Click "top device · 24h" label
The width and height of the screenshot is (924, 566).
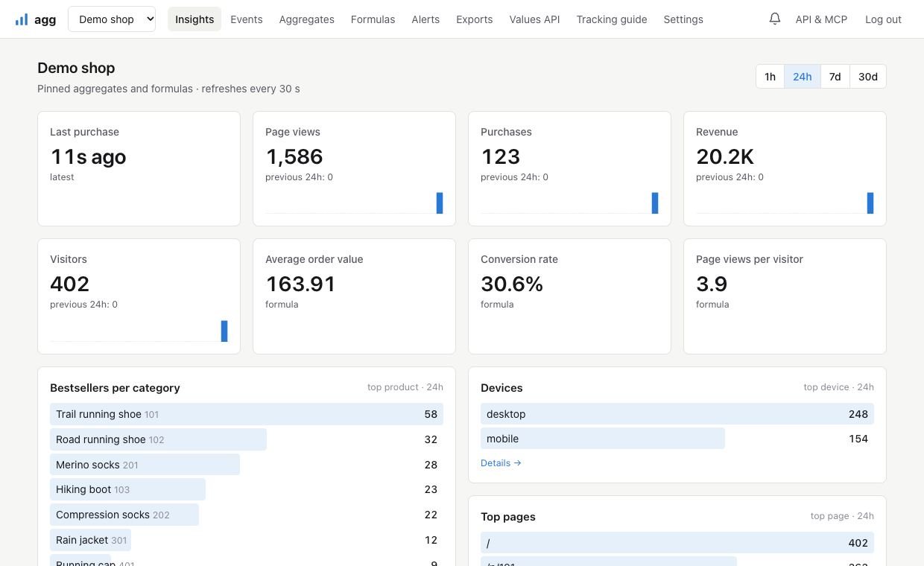pos(839,387)
